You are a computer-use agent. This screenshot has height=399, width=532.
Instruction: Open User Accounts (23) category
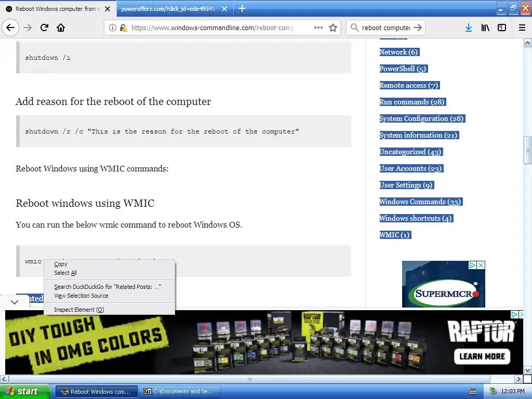point(411,169)
